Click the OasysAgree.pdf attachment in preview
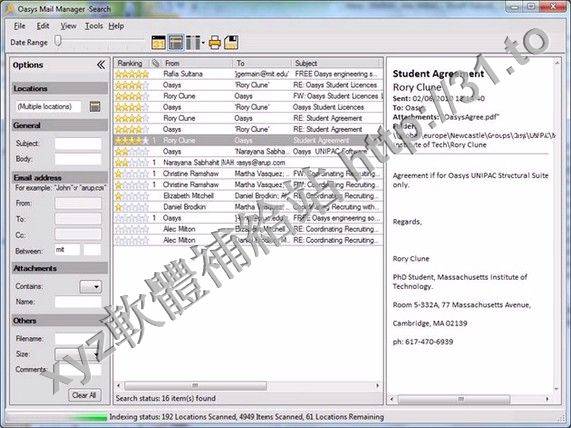The height and width of the screenshot is (428, 571). coord(469,117)
